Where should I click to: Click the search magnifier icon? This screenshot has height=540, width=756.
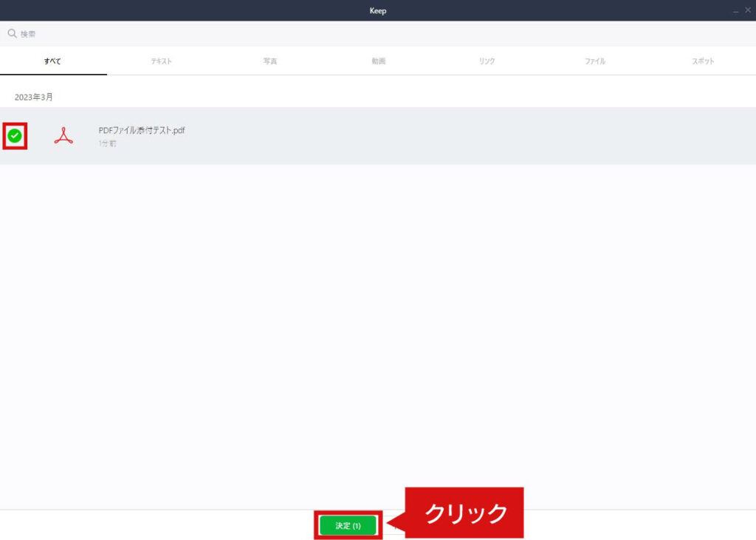(x=12, y=33)
